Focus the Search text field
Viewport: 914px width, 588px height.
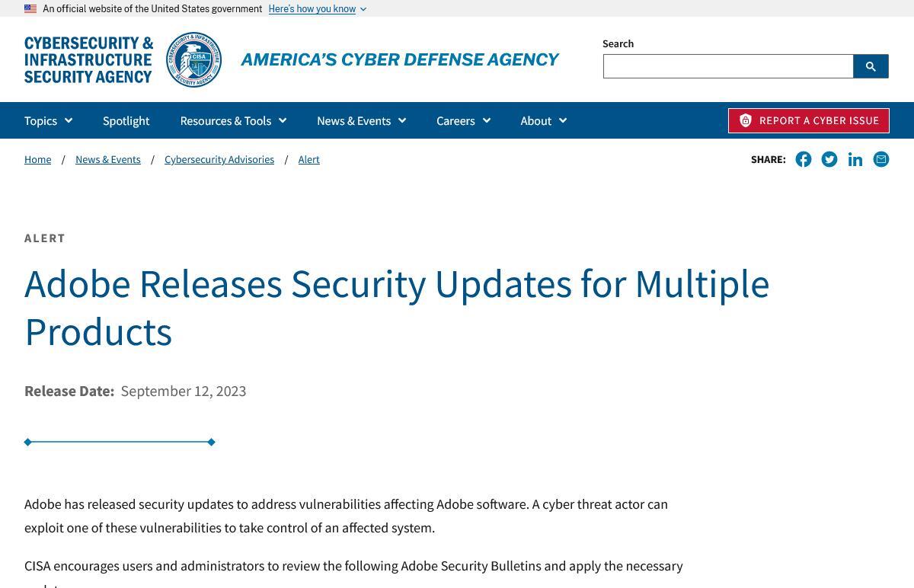728,66
